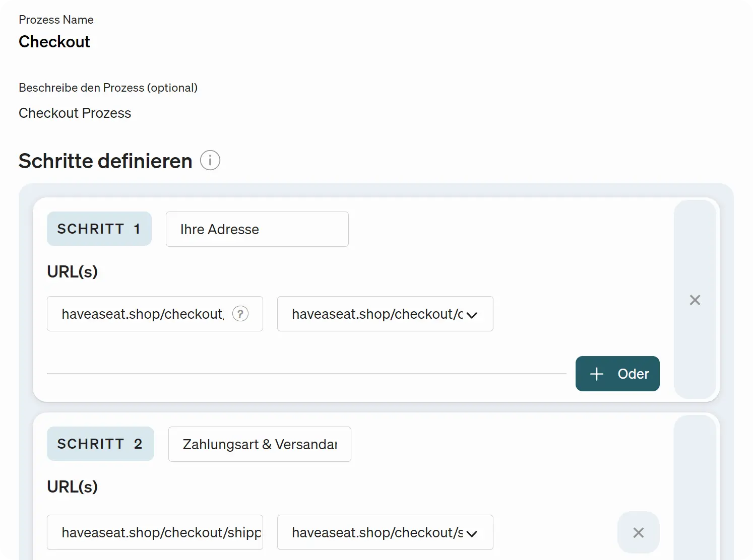Click the Schritte definieren heading
Image resolution: width=753 pixels, height=560 pixels.
(x=105, y=161)
